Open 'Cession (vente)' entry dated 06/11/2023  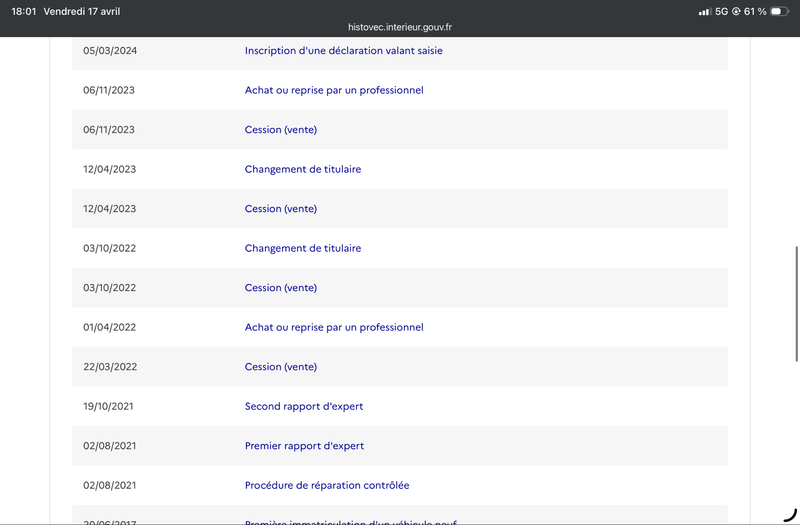(281, 130)
